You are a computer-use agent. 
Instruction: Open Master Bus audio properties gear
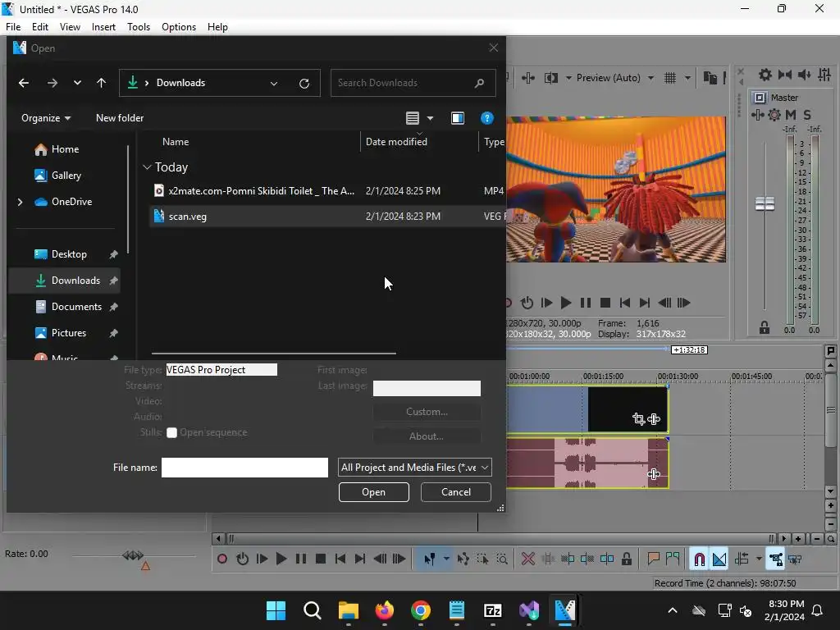765,75
